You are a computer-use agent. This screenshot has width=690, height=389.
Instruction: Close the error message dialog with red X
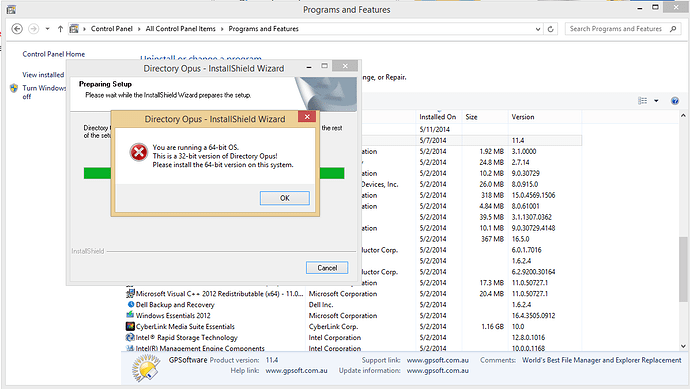[307, 117]
